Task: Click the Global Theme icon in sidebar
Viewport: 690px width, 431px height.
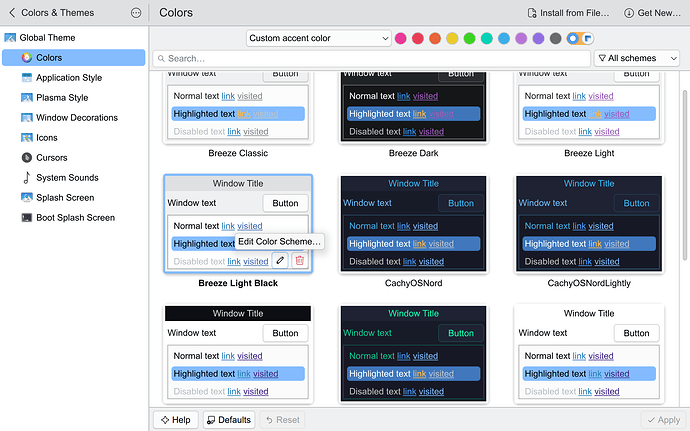Action: click(x=10, y=37)
